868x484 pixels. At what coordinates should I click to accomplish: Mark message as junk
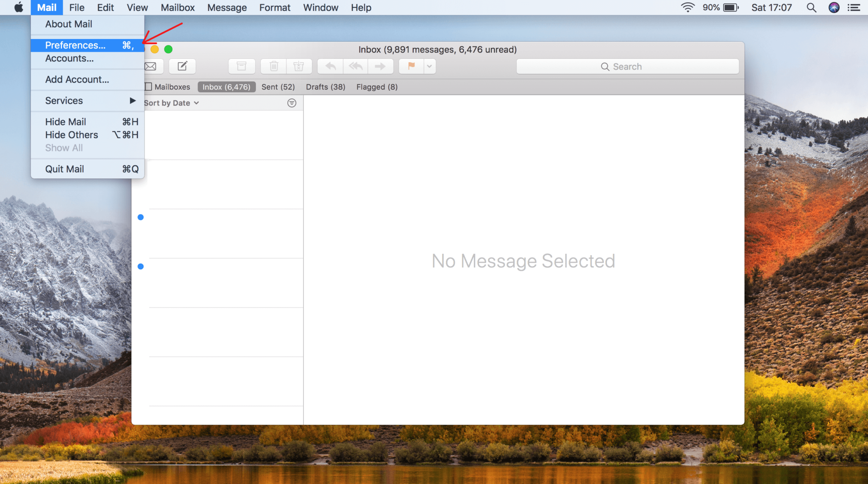point(299,66)
